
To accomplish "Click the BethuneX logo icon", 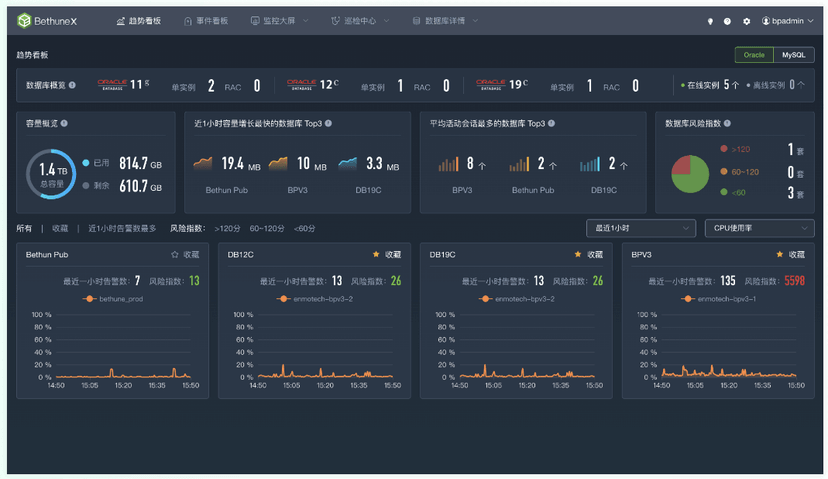I will pyautogui.click(x=24, y=21).
